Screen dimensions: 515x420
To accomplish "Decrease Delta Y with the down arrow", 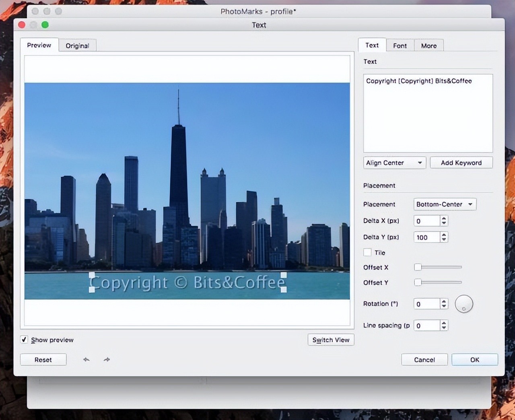I will pyautogui.click(x=444, y=240).
